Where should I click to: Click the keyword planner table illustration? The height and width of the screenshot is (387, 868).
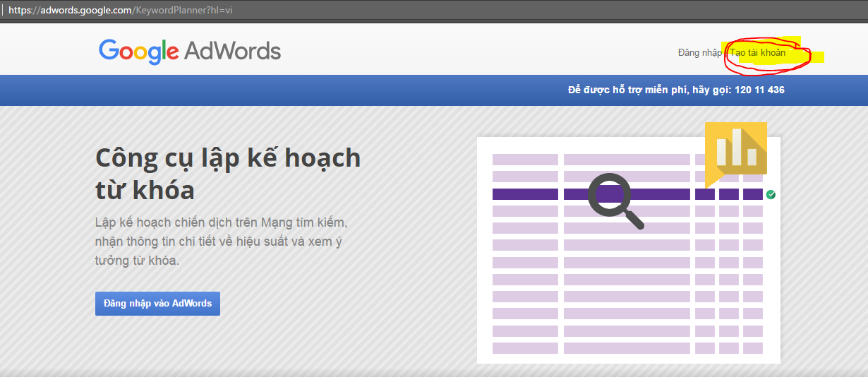coord(629,250)
